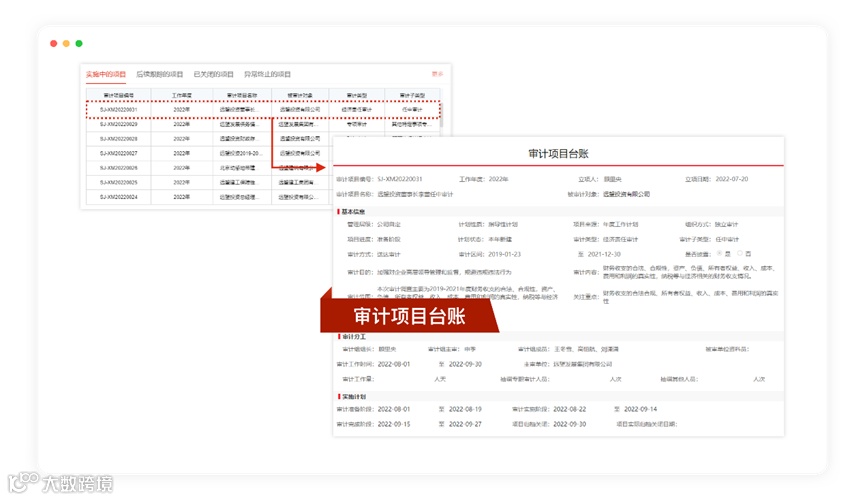Click the 审计分工 section heading
The width and height of the screenshot is (865, 500).
pos(353,337)
